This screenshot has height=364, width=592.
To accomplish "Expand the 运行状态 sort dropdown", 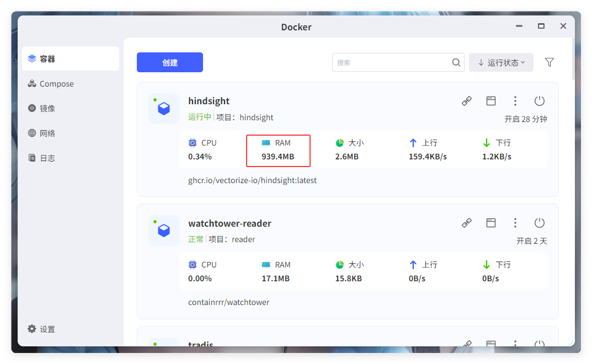I will click(x=501, y=62).
